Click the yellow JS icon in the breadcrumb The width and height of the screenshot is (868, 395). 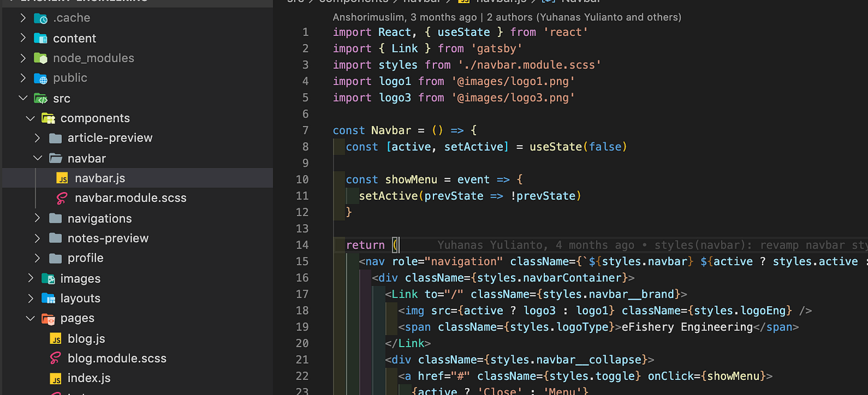click(x=463, y=2)
